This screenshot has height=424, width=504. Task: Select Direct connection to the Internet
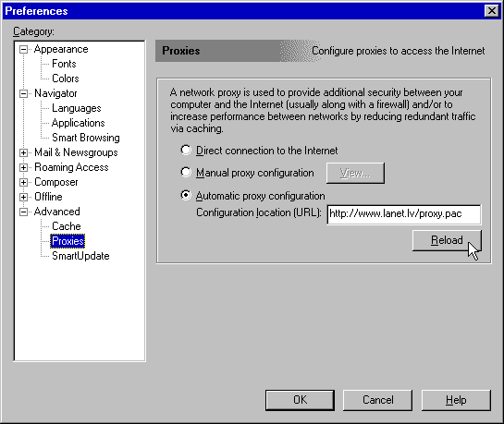click(x=186, y=151)
